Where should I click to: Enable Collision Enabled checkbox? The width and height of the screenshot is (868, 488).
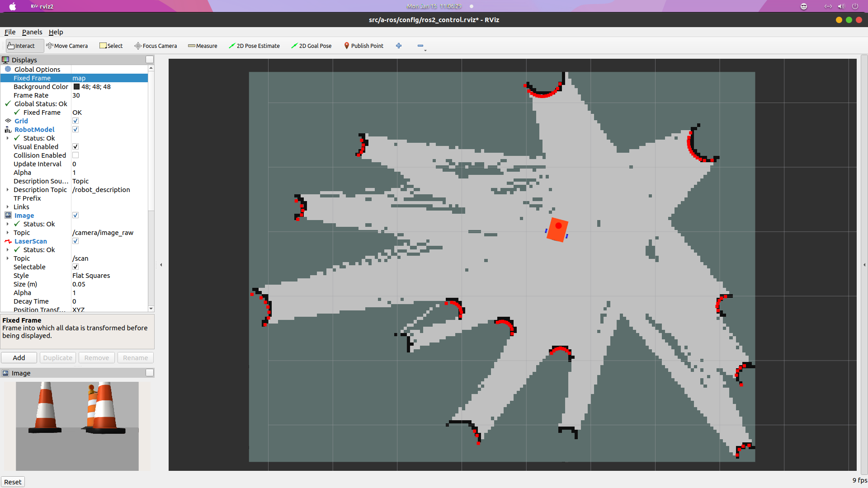tap(75, 155)
